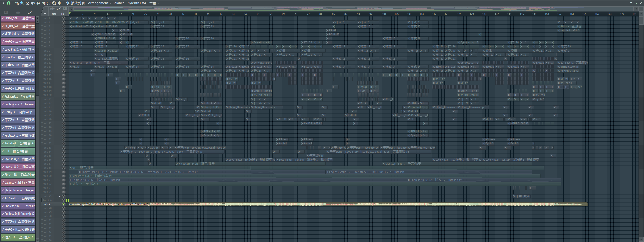Toggle the mute switch for Track 1
The image size is (644, 242).
(x=63, y=18)
